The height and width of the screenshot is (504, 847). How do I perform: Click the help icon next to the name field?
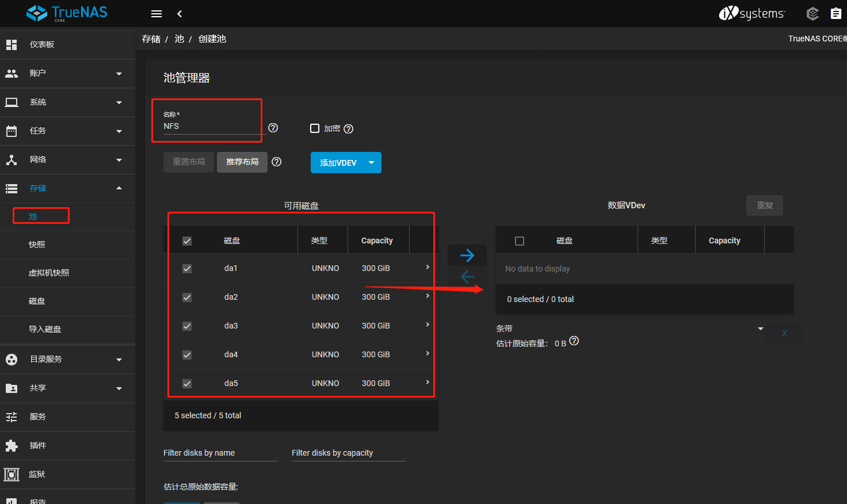point(273,128)
